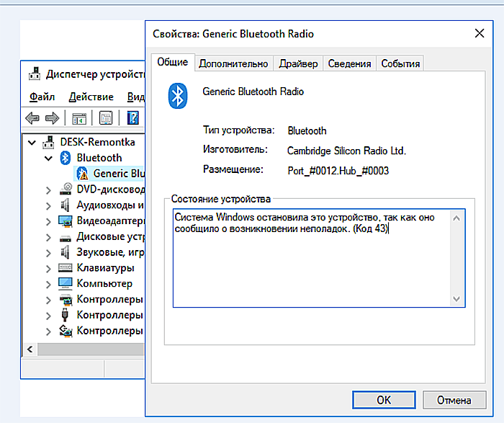Click the Отмена button
This screenshot has width=504, height=423.
[454, 400]
